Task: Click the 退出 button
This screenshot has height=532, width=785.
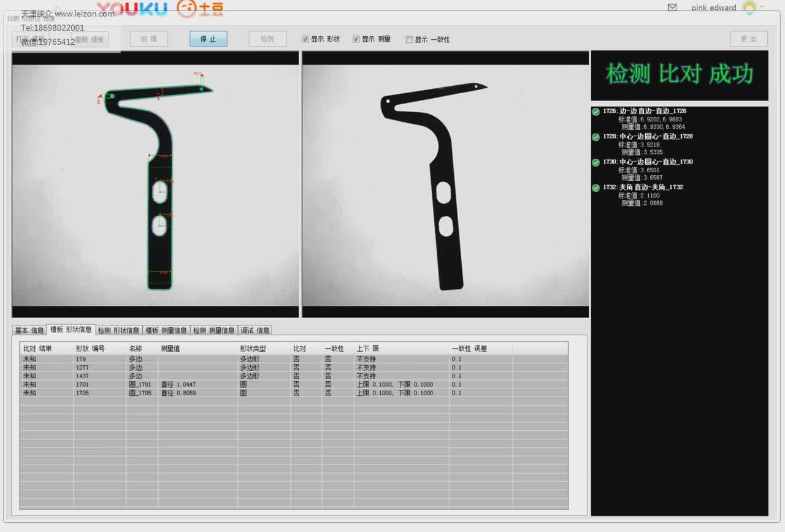Action: click(749, 39)
